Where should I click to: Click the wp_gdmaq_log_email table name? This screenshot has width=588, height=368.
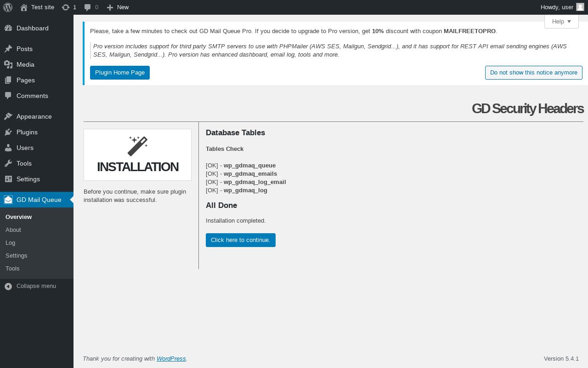255,182
